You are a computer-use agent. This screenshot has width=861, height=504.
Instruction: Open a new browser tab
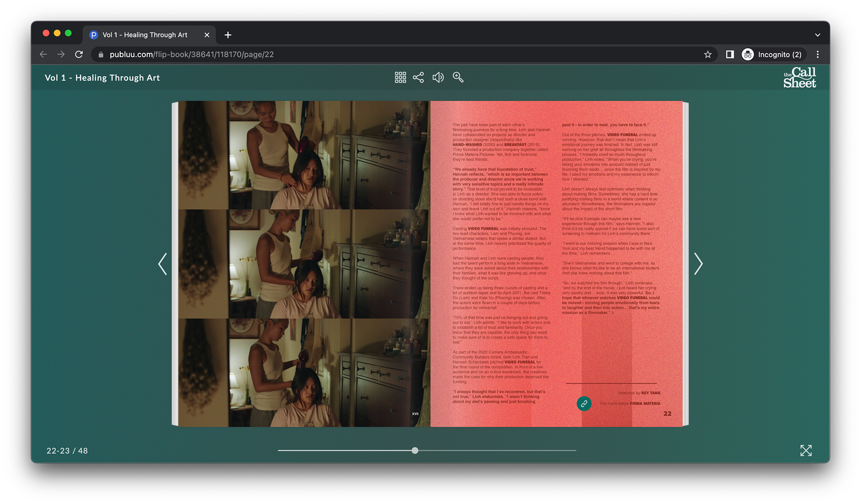[228, 35]
